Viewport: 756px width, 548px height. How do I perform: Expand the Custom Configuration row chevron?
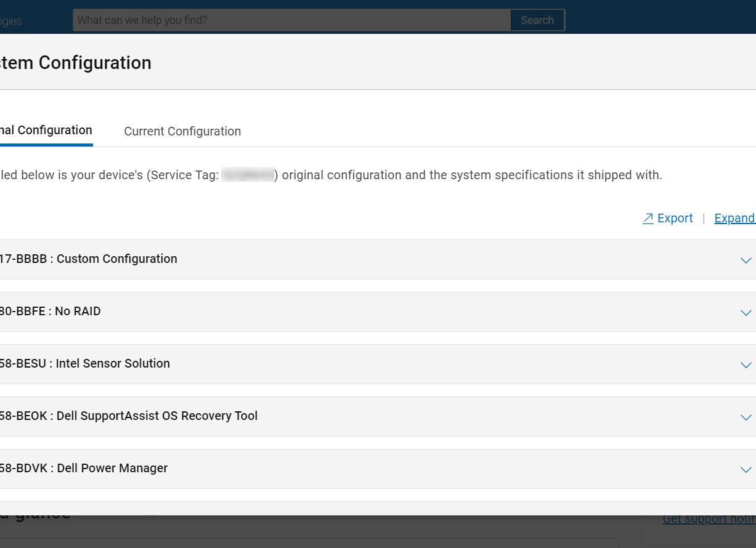(746, 260)
